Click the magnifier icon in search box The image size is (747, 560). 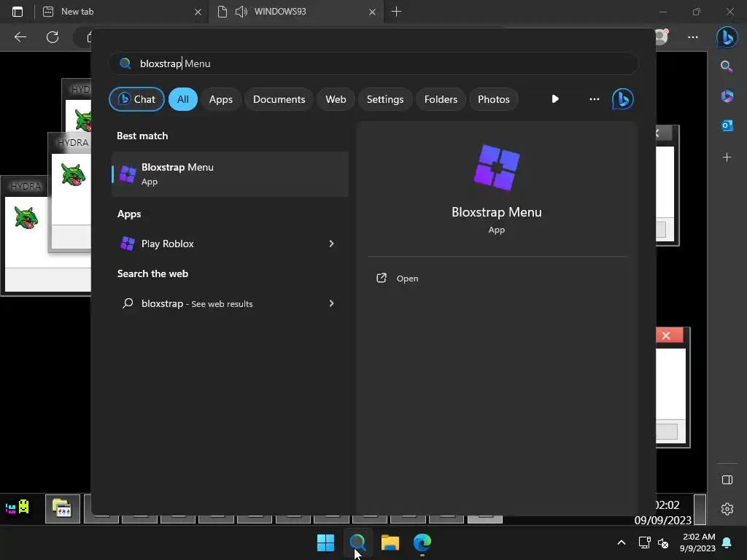(x=125, y=63)
